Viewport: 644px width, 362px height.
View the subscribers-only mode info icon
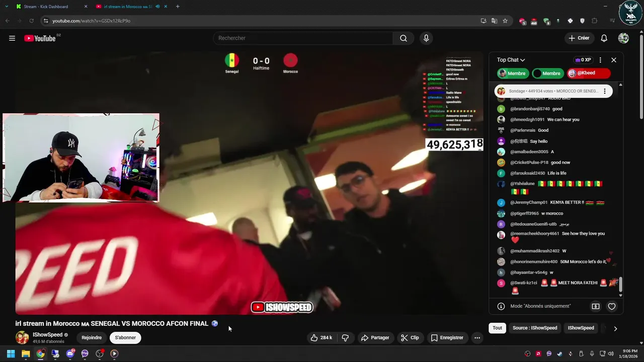pos(501,306)
